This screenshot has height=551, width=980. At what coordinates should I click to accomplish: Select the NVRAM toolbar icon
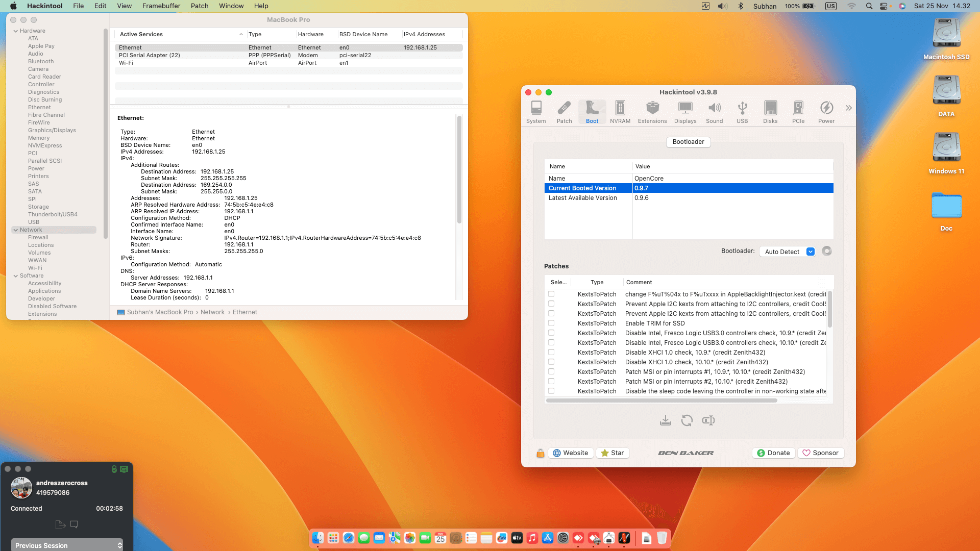(620, 112)
